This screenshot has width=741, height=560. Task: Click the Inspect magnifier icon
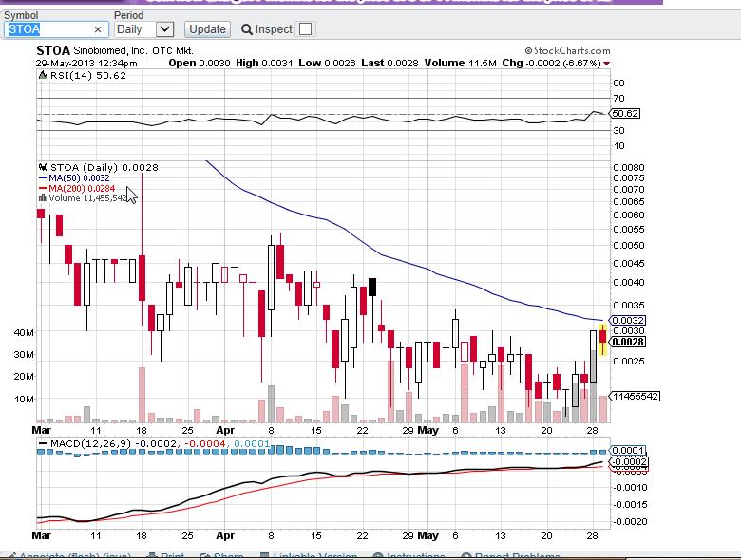246,29
